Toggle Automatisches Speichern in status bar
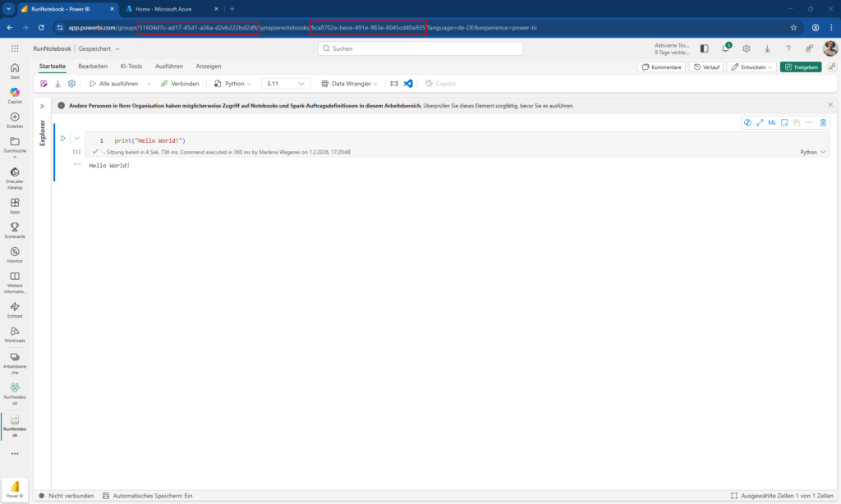The width and height of the screenshot is (841, 504). click(x=148, y=495)
